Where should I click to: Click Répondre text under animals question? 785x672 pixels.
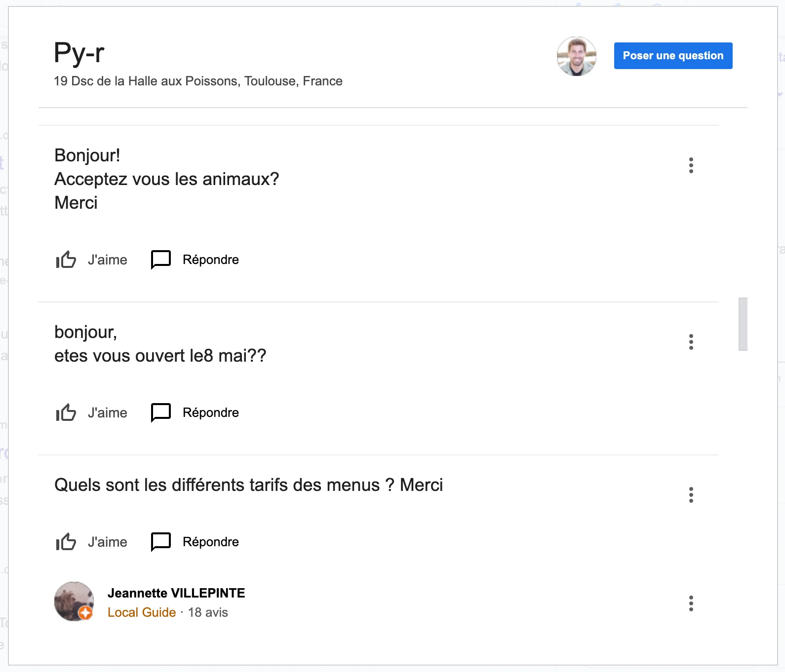pos(211,260)
